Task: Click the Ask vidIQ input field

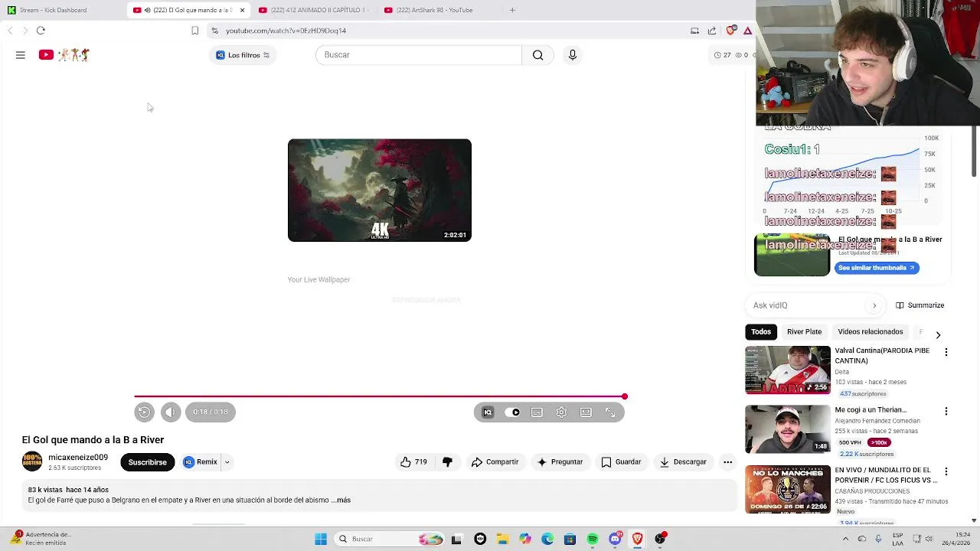Action: pyautogui.click(x=808, y=305)
